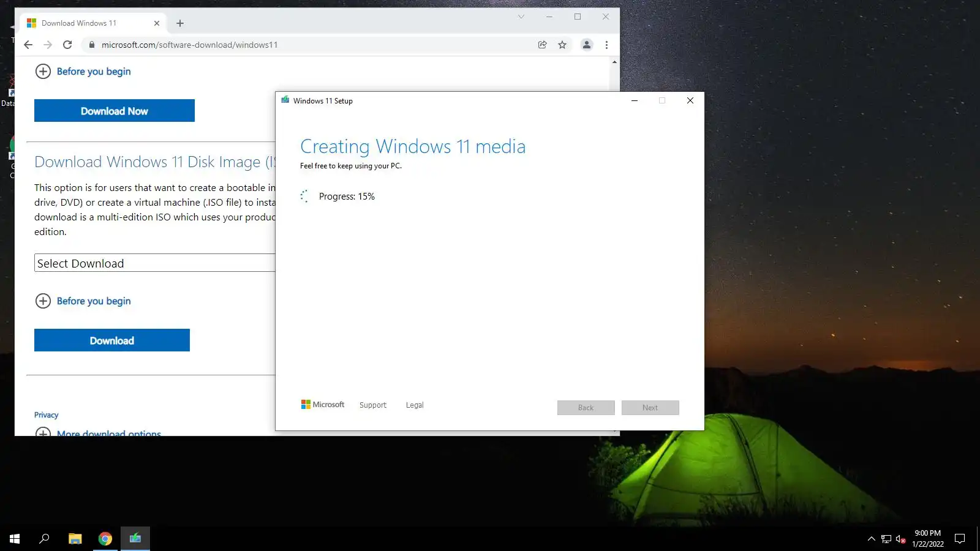Open the Legal link in Setup

[415, 405]
